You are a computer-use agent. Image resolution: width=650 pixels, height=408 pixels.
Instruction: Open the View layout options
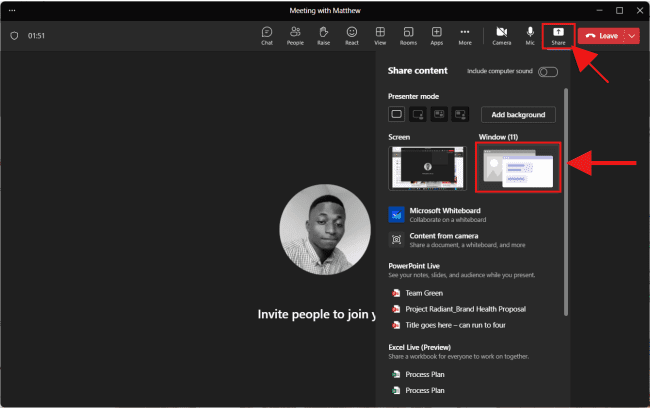point(380,36)
